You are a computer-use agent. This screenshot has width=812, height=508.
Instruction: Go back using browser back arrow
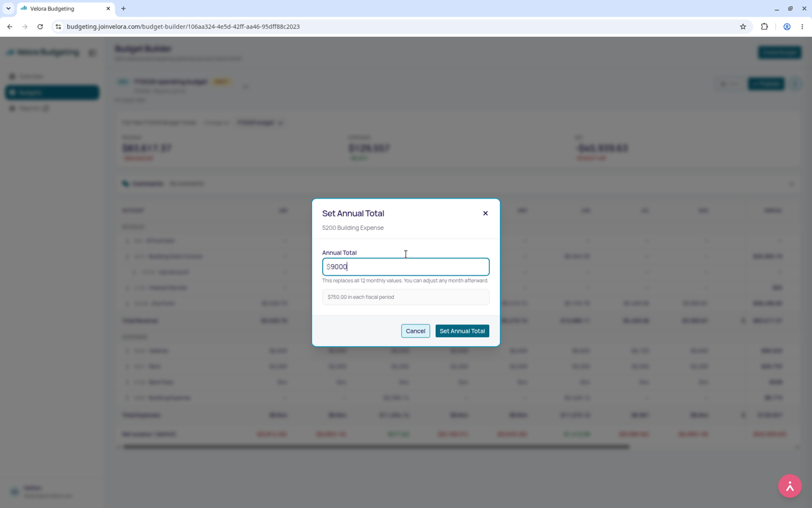click(x=10, y=27)
